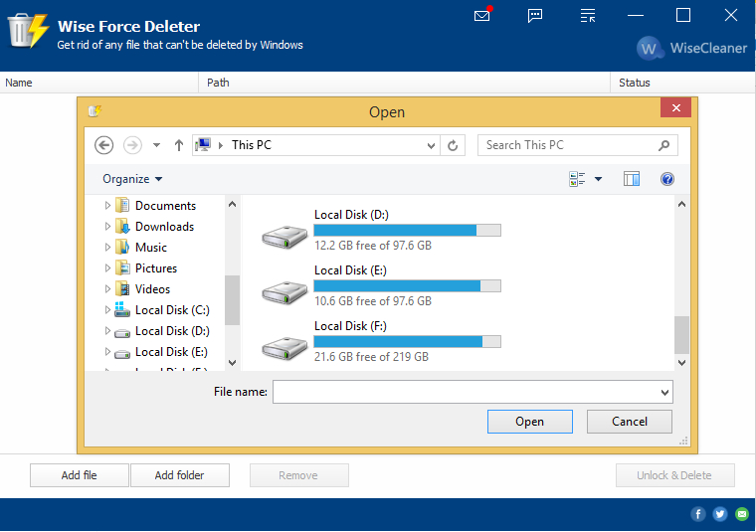Click the File name input field

(x=472, y=392)
